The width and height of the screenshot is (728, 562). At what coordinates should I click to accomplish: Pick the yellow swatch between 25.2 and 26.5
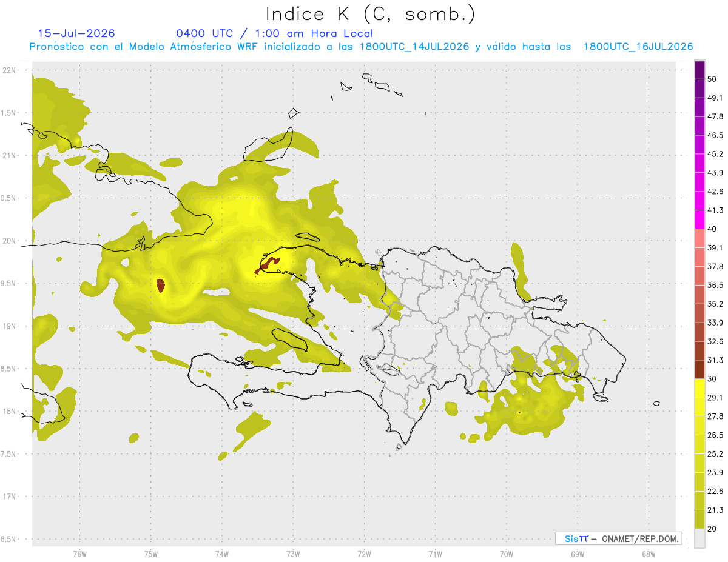[x=699, y=444]
